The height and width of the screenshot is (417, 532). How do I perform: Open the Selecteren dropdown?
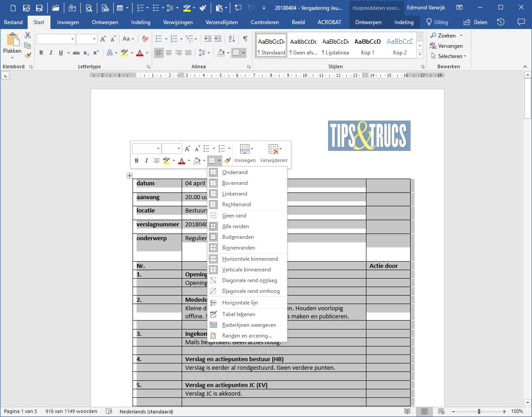pos(449,56)
